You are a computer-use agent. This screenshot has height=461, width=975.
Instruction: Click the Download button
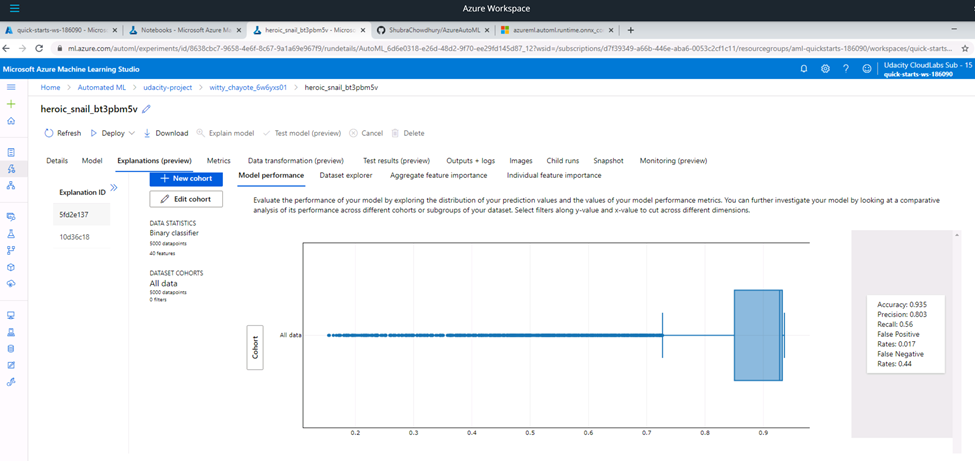[166, 133]
